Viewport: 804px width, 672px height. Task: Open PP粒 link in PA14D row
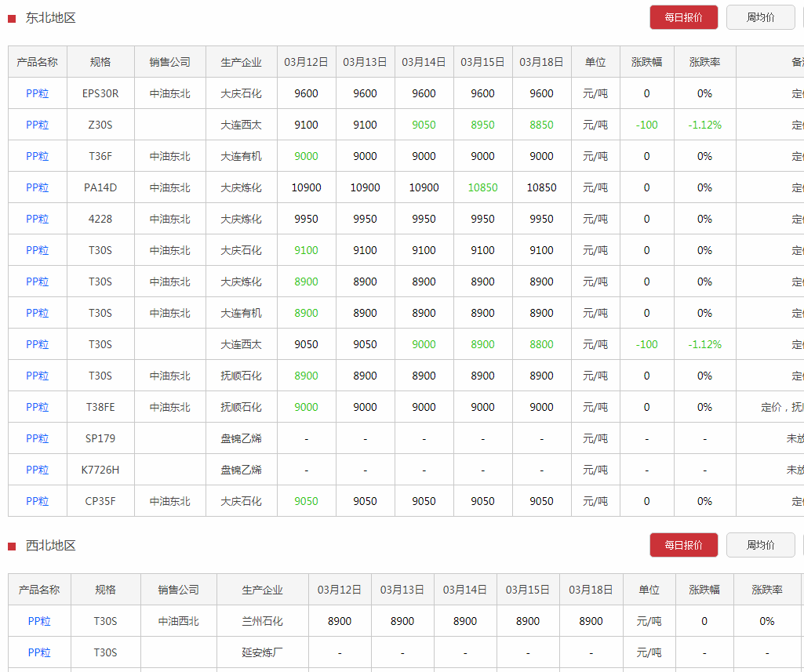click(x=38, y=187)
